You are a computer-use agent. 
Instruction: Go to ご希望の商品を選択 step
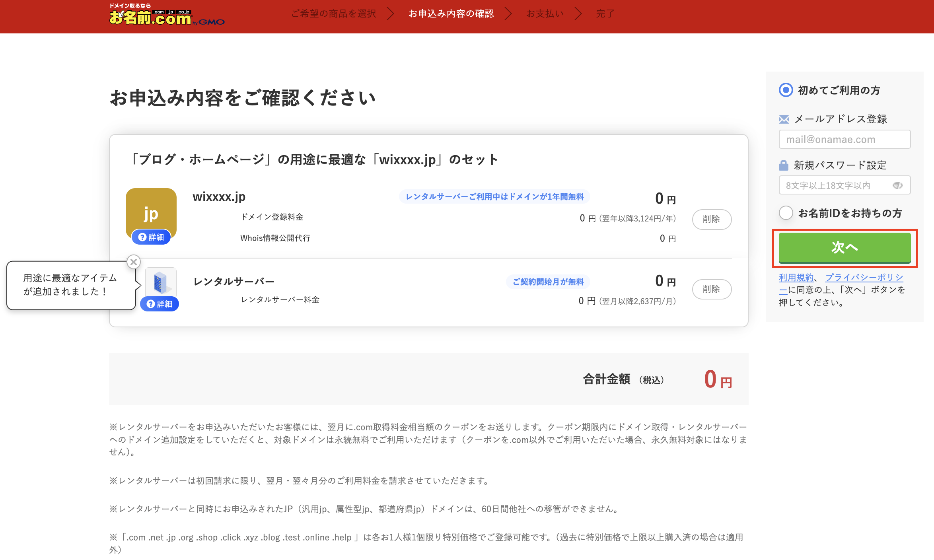(333, 14)
